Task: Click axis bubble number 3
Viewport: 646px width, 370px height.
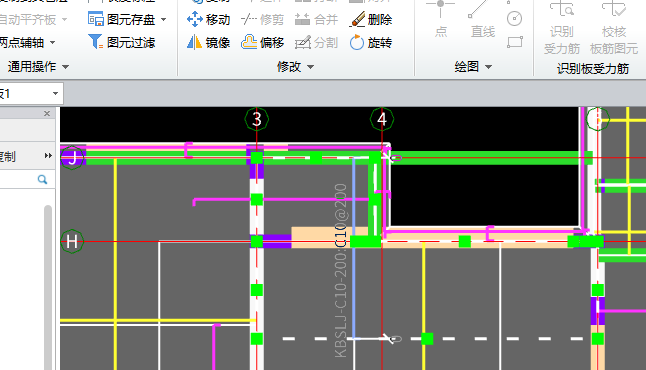Action: tap(257, 119)
